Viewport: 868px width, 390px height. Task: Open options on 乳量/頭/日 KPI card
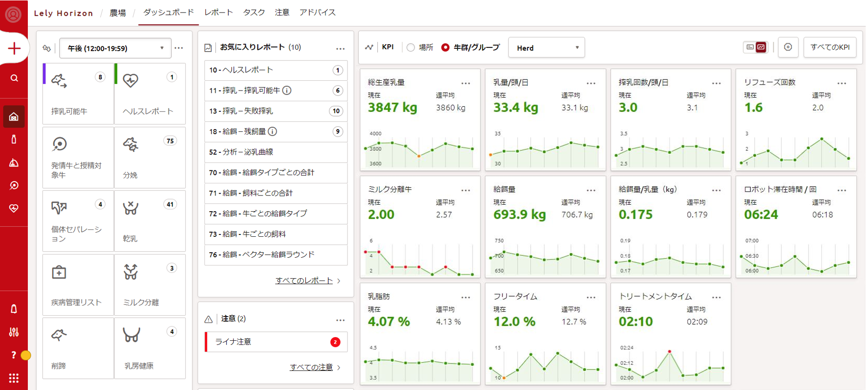click(x=591, y=83)
